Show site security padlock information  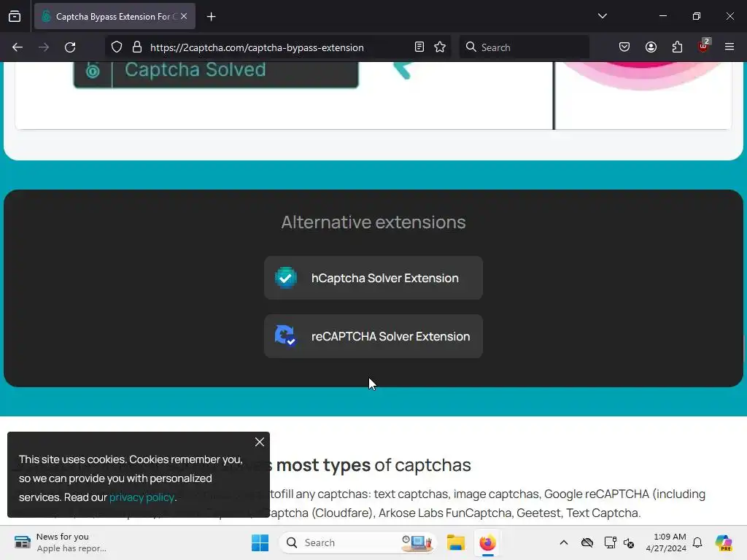137,47
